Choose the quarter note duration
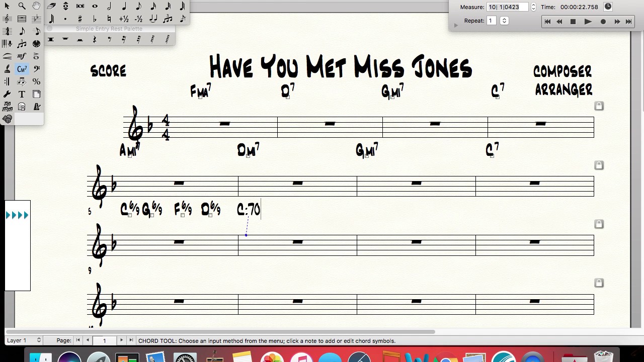The height and width of the screenshot is (362, 644). tap(124, 6)
